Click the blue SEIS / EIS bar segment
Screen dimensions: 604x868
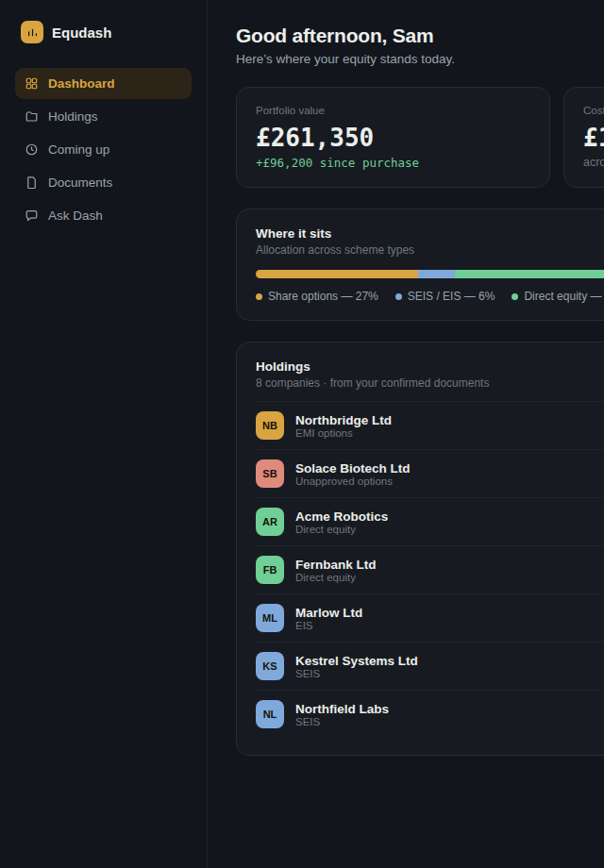[x=436, y=274]
